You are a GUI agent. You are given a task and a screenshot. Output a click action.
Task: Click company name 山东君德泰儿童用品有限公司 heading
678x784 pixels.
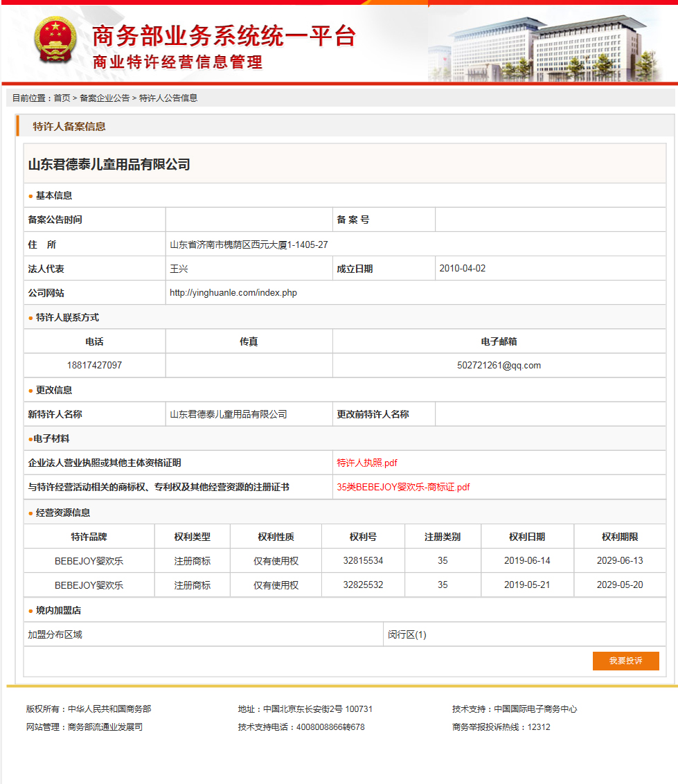(109, 165)
